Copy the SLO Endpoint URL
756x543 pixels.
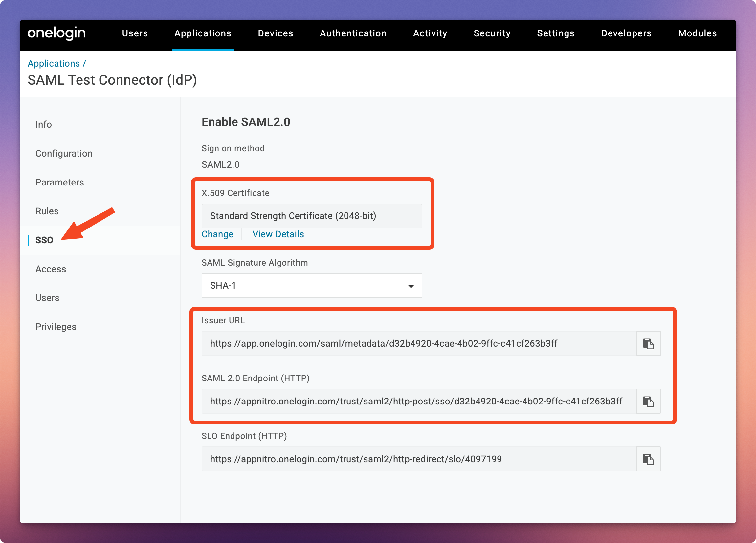pyautogui.click(x=648, y=459)
